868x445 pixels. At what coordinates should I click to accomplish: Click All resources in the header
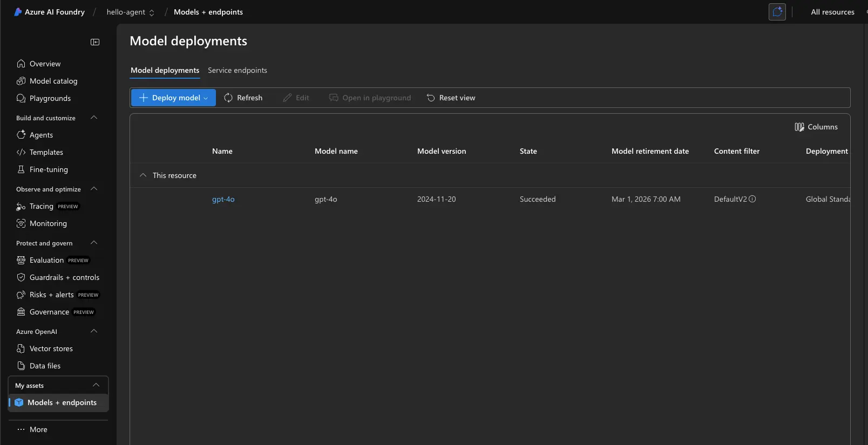[832, 12]
